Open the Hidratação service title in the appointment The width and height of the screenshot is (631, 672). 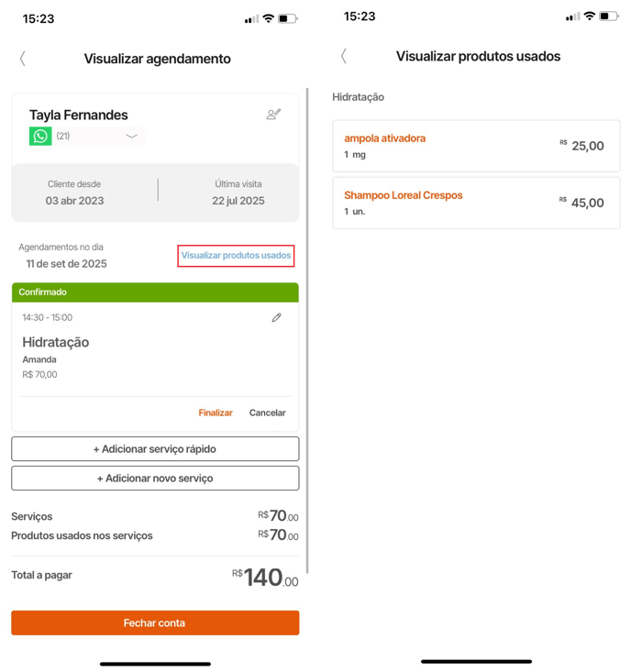click(56, 343)
